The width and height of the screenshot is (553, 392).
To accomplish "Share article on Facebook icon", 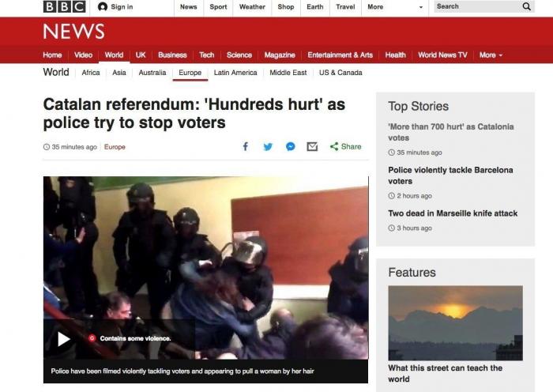I will [x=246, y=146].
